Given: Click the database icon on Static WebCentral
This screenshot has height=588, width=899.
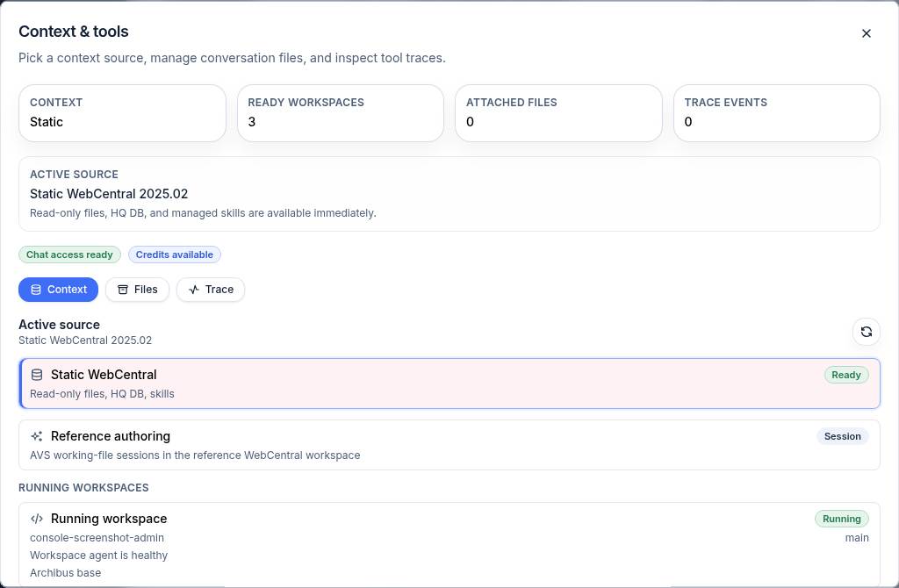Looking at the screenshot, I should (x=37, y=375).
